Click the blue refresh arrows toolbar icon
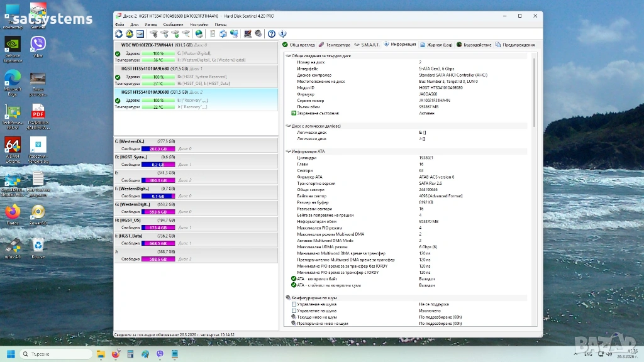Image resolution: width=644 pixels, height=362 pixels. [x=119, y=33]
